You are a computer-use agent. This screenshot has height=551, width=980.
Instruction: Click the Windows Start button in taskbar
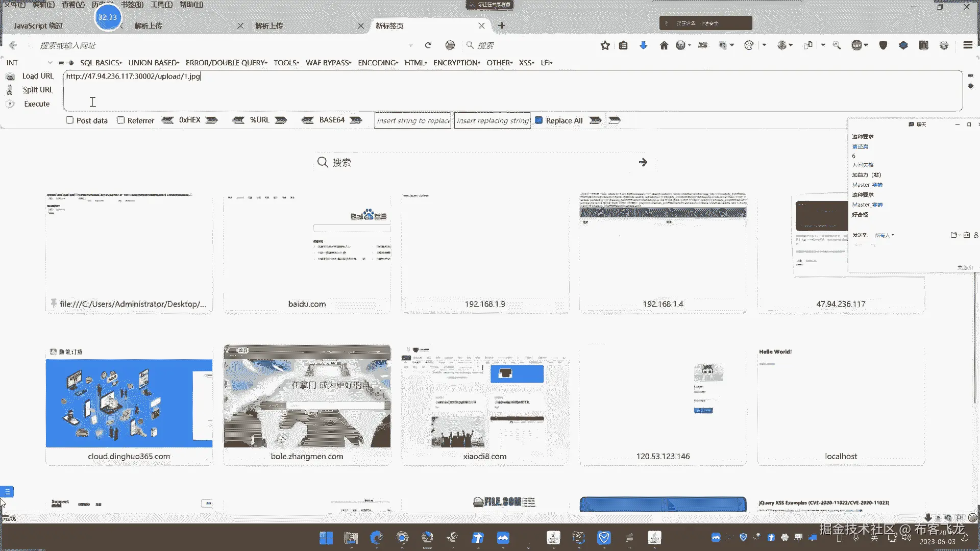[326, 538]
